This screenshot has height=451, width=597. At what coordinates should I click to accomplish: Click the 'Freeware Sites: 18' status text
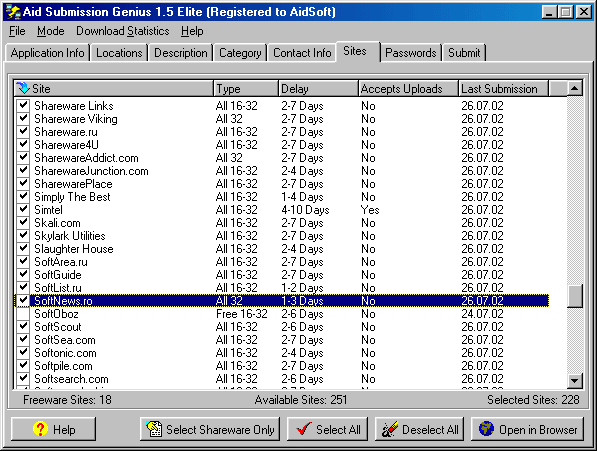click(x=67, y=400)
